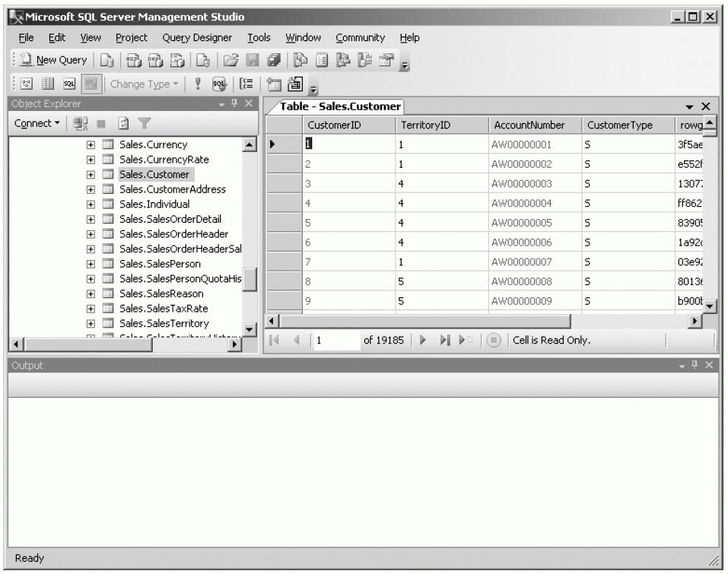
Task: Click the Open File folder icon
Action: [230, 60]
